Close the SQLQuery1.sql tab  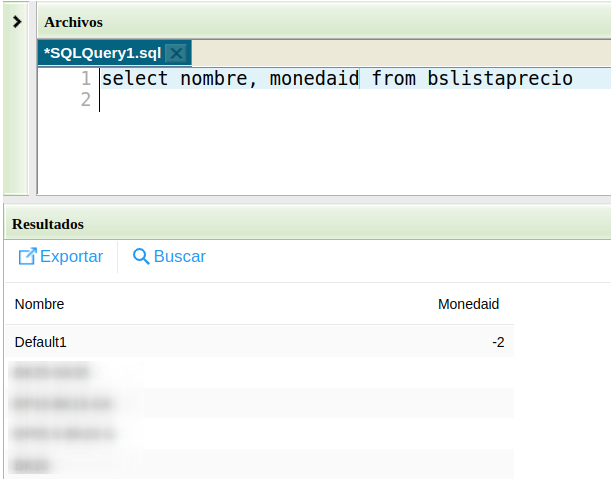click(x=176, y=53)
